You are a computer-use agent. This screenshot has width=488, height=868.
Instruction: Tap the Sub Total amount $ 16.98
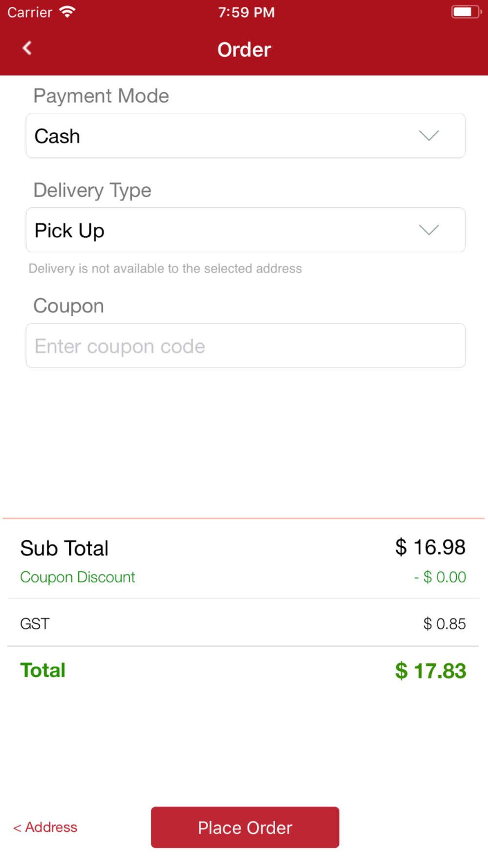coord(430,547)
